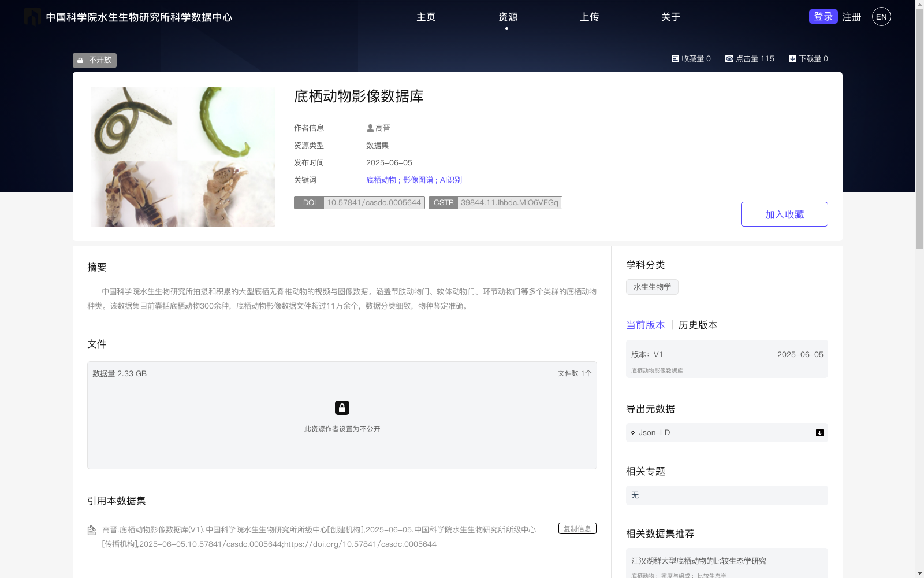Click the eye icon beside 点击量 115

click(x=729, y=58)
